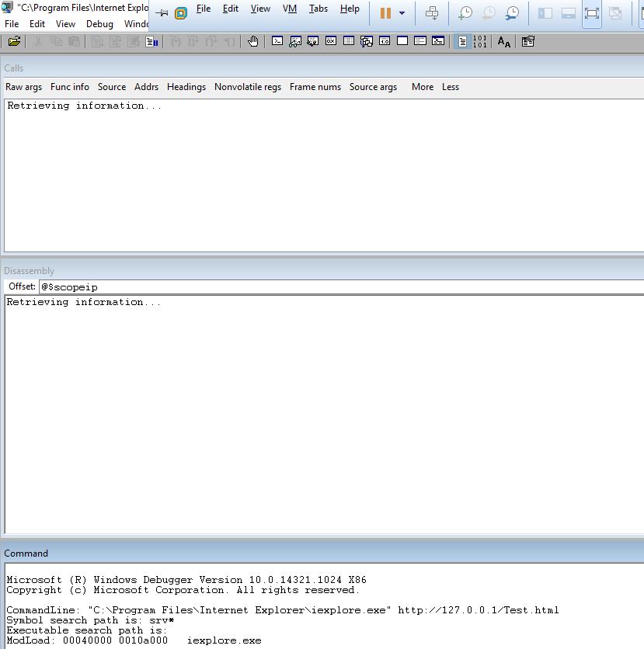Suspend the virtual machine with pause icon
The image size is (644, 649).
[385, 13]
